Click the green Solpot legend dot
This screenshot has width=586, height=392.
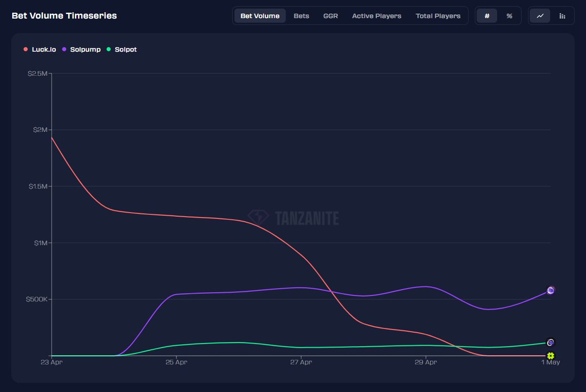109,49
